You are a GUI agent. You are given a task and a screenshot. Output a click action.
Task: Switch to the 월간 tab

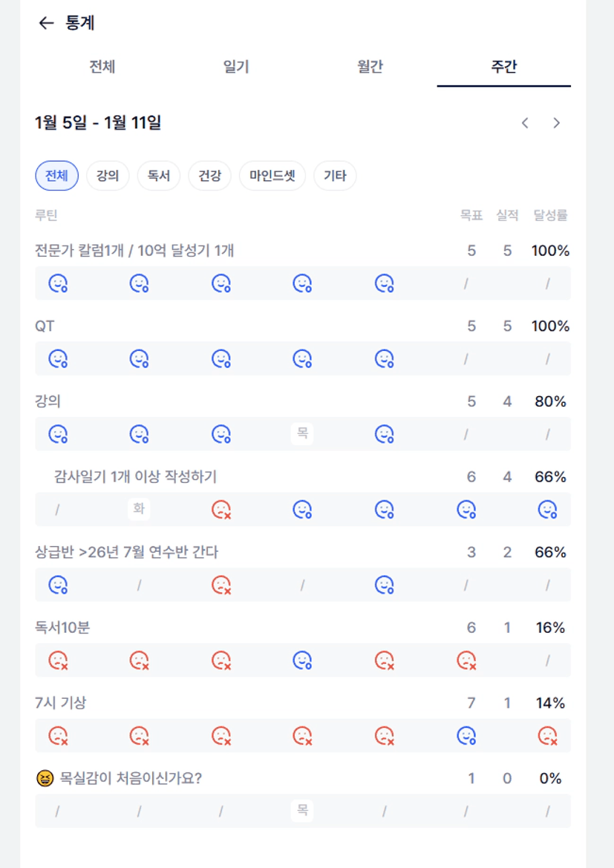(x=370, y=67)
